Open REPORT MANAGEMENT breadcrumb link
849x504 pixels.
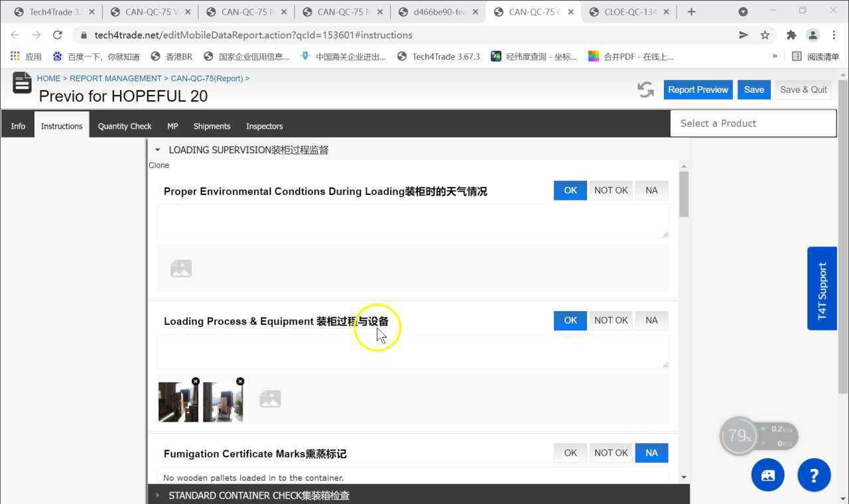[x=115, y=78]
